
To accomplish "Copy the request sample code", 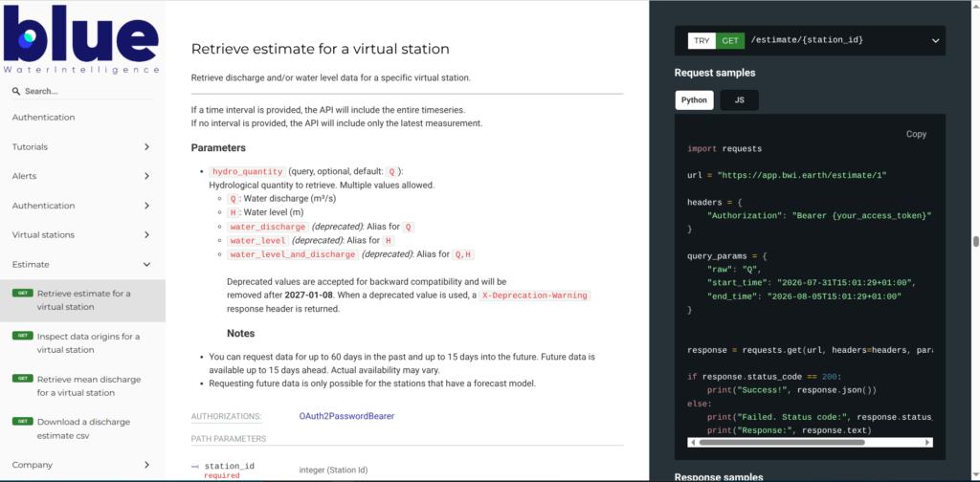I will 916,134.
